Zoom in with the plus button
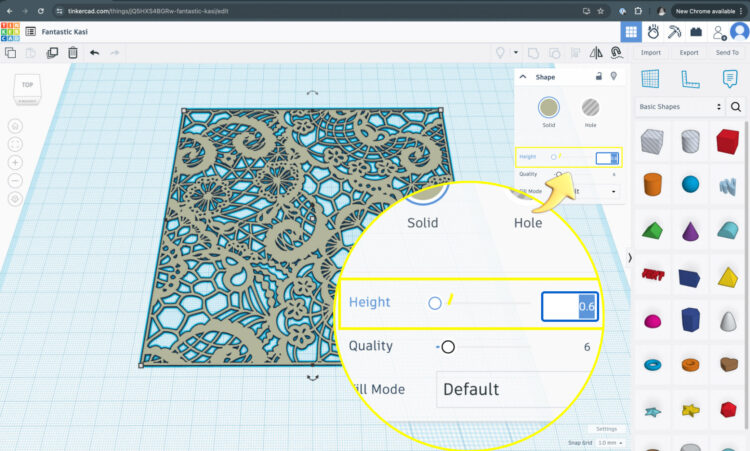 click(15, 162)
